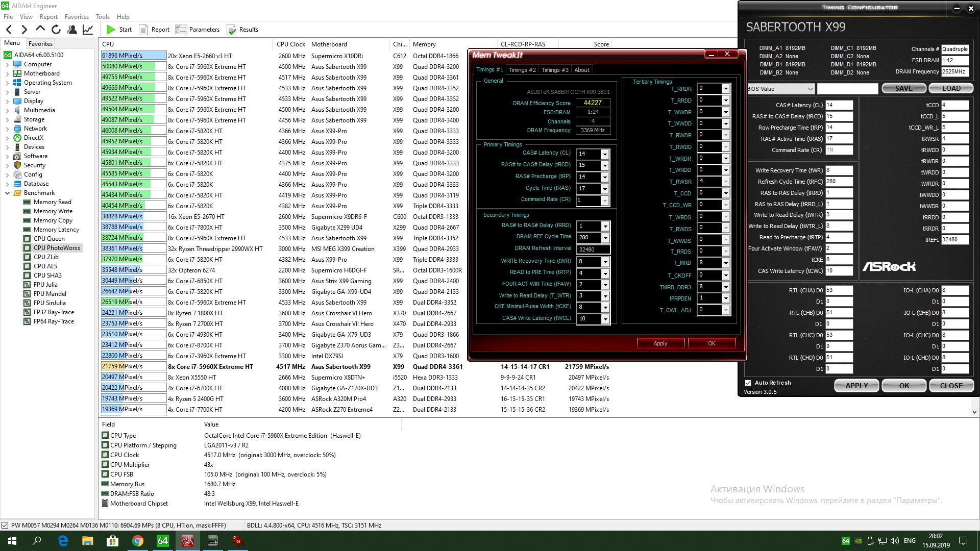Click the Refresh toolbar icon
The width and height of the screenshot is (980, 551).
tap(56, 30)
